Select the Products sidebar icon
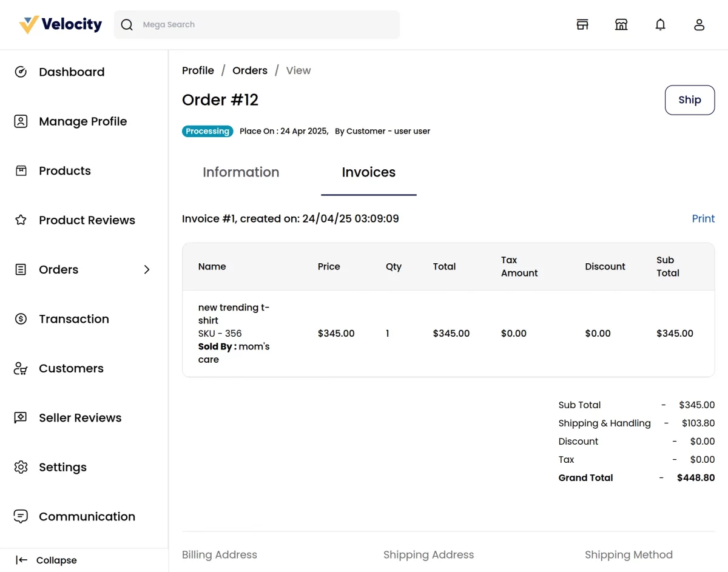This screenshot has height=572, width=728. [21, 170]
